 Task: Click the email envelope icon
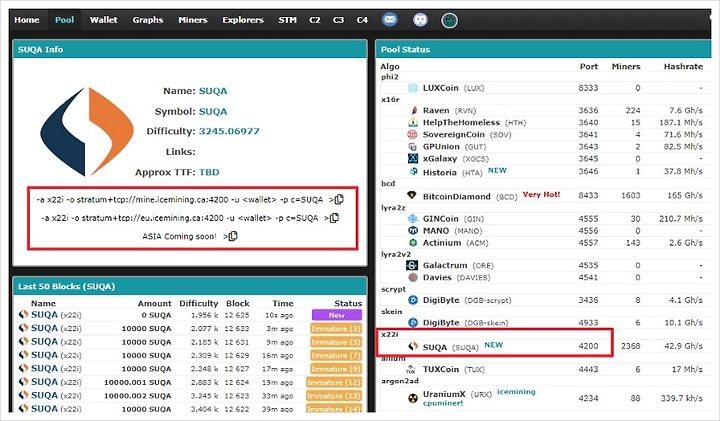point(390,20)
